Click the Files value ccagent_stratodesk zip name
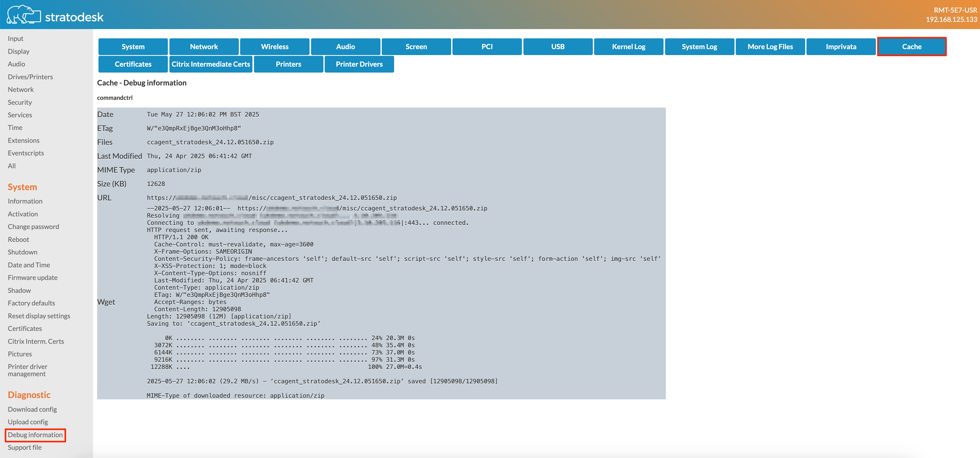 pyautogui.click(x=210, y=142)
